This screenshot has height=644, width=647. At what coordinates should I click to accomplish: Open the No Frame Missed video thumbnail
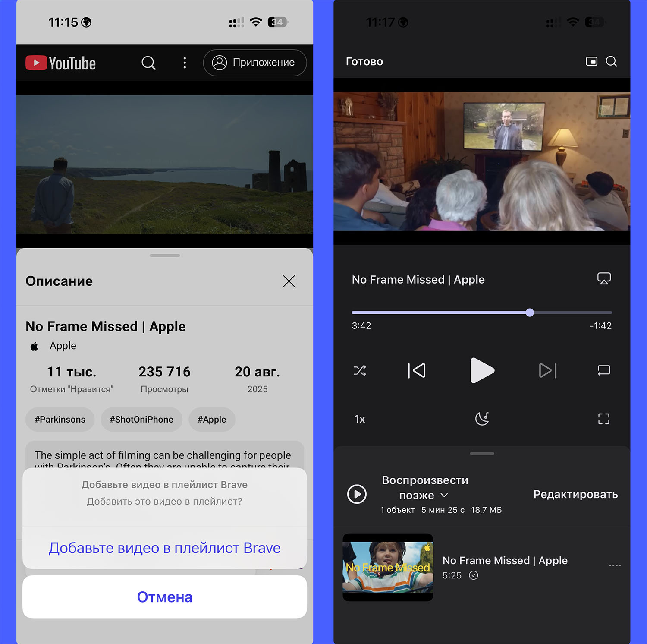[388, 567]
